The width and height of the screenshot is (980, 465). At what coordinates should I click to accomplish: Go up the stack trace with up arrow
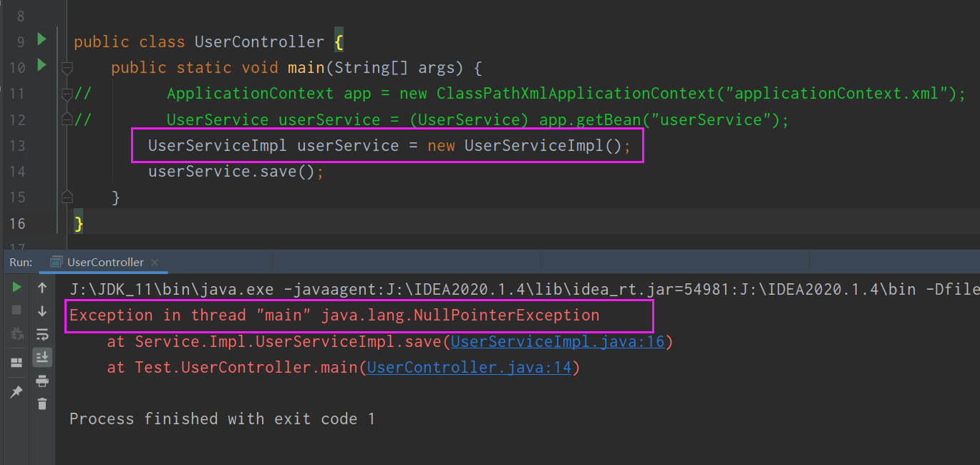(x=42, y=288)
